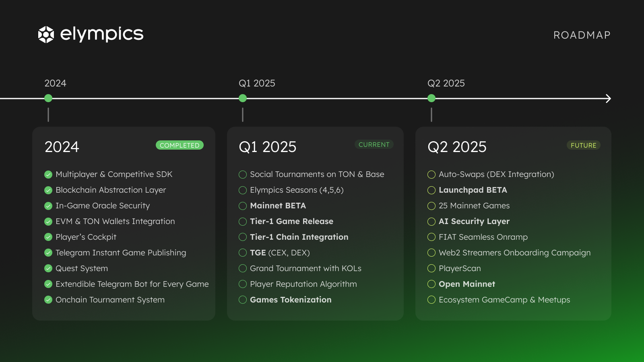Click the circle beside Auto-Swaps (DEX Integration)

tap(431, 175)
